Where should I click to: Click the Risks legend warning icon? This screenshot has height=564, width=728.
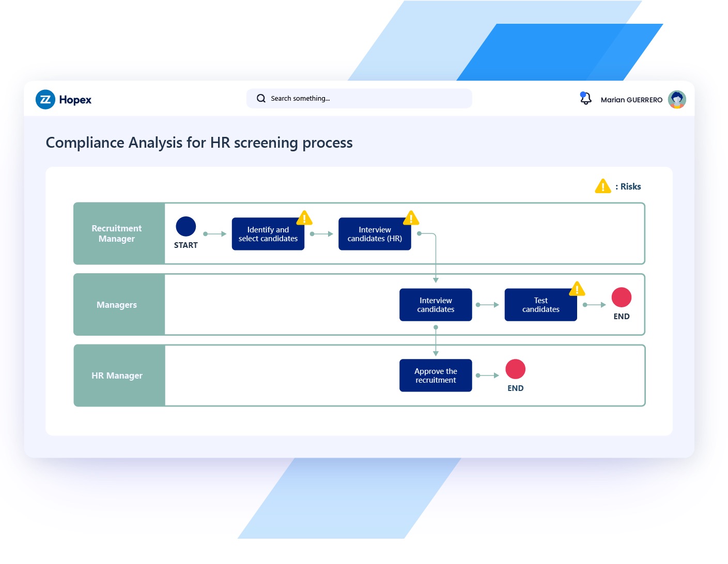point(602,186)
